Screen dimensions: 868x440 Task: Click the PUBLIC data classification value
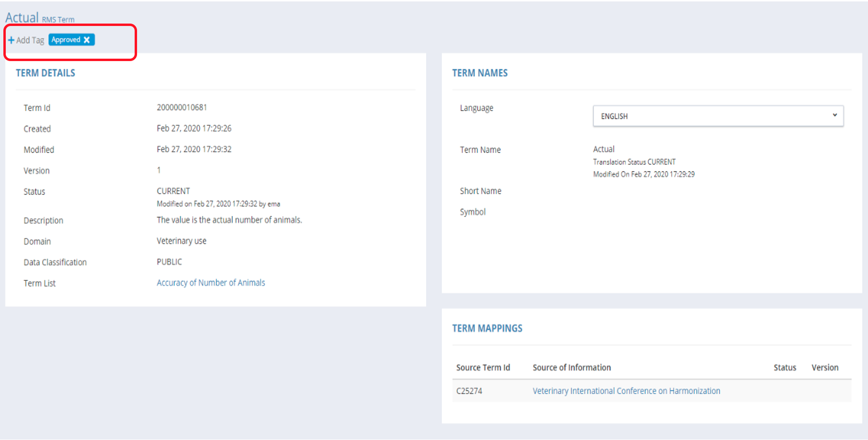(169, 262)
